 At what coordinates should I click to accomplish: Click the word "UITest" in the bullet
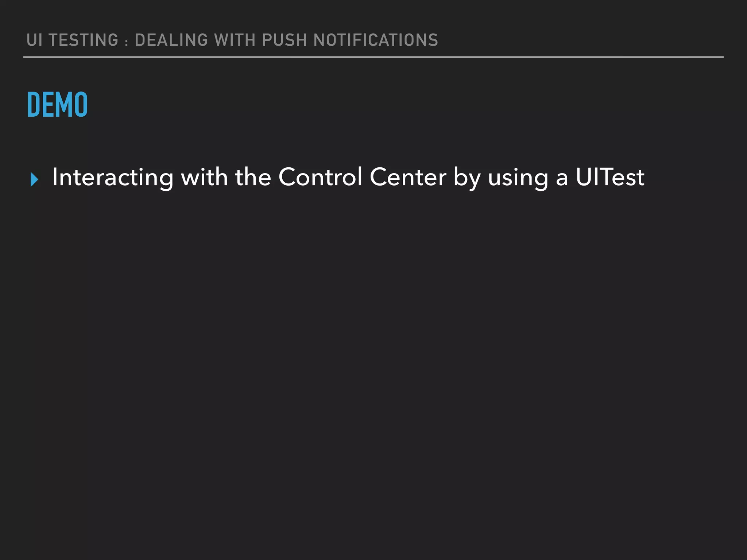[610, 177]
